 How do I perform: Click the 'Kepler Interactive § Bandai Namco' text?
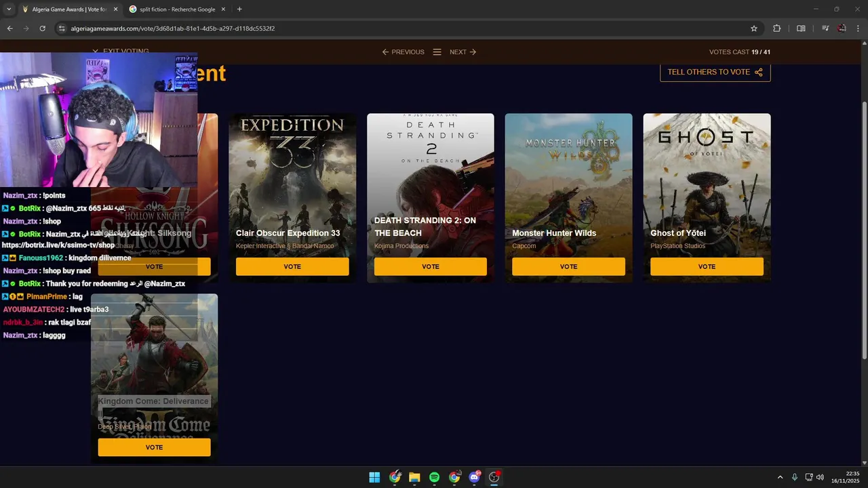285,246
